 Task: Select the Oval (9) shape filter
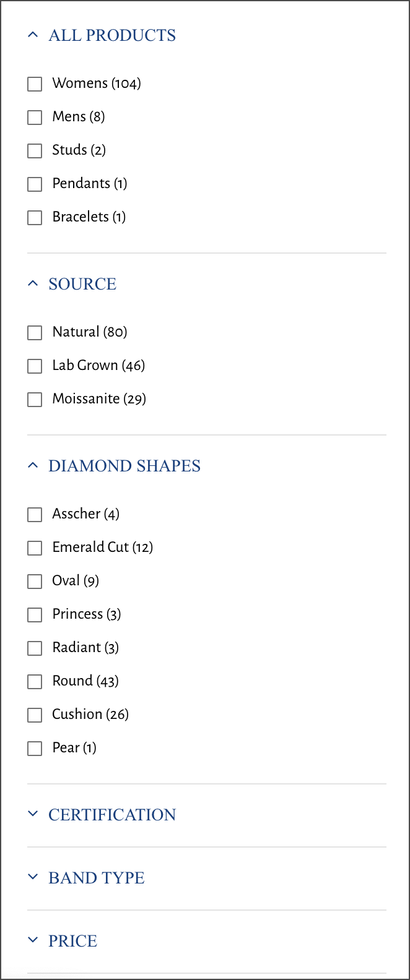pyautogui.click(x=35, y=581)
